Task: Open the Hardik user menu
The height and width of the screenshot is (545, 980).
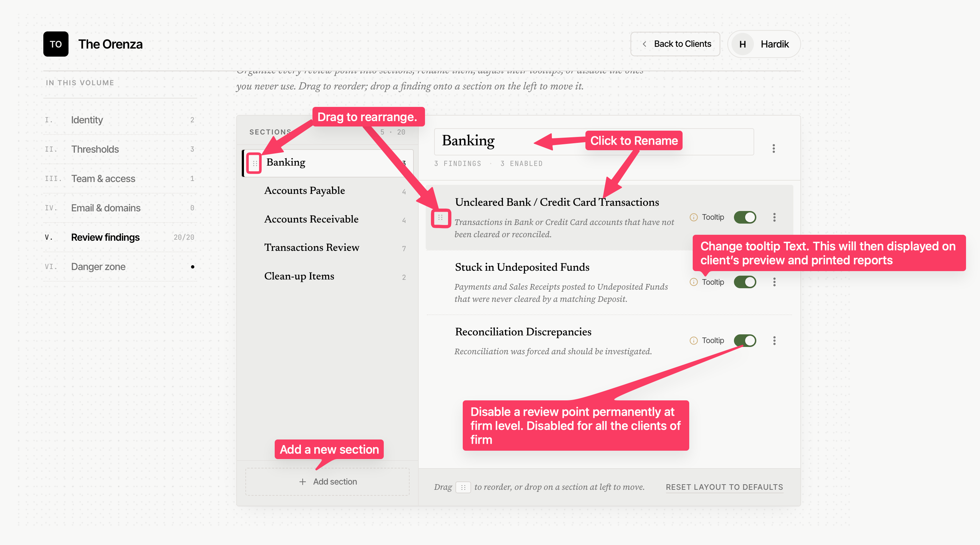Action: (x=764, y=44)
